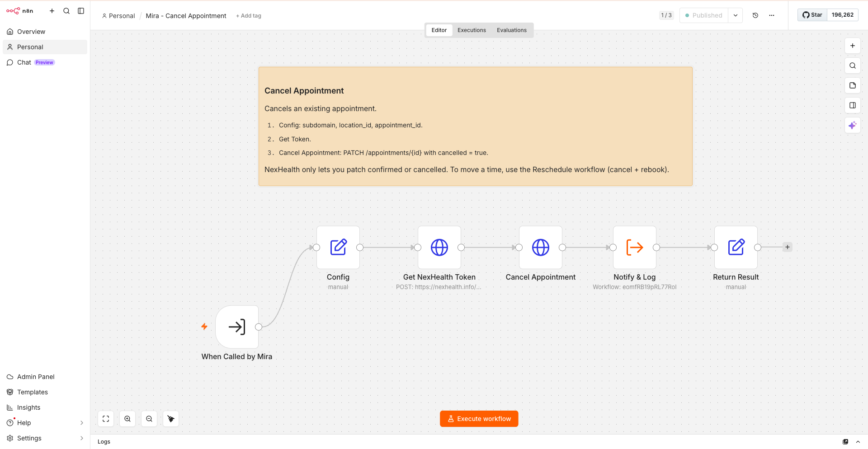Click 'POST: https://nexhealth.info/...' subtitle

(x=439, y=287)
